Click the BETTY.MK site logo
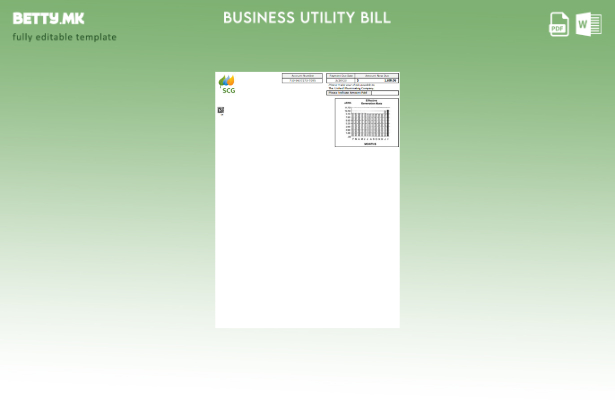 [x=48, y=18]
